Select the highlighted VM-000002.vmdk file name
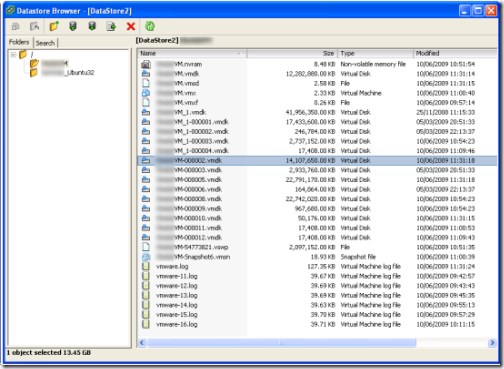This screenshot has height=369, width=504. pyautogui.click(x=189, y=161)
